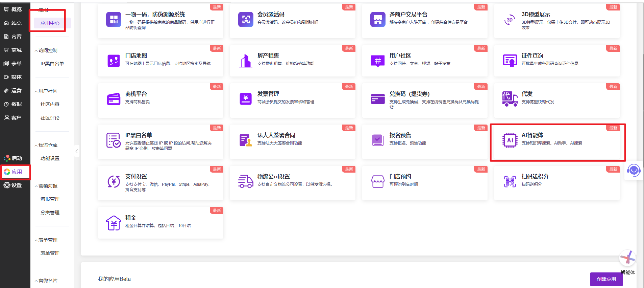This screenshot has height=288, width=644.
Task: Open the IP黑白名单 submenu item
Action: [52, 64]
